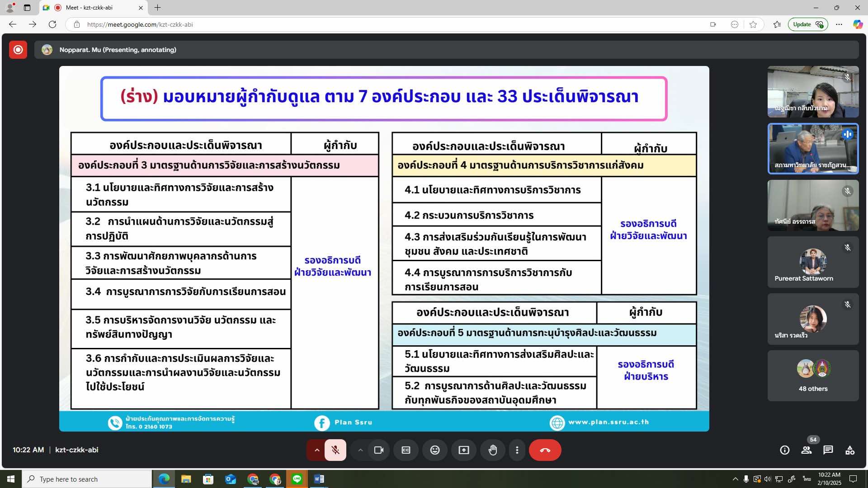This screenshot has height=488, width=868.
Task: Open the chat panel icon
Action: [x=828, y=450]
